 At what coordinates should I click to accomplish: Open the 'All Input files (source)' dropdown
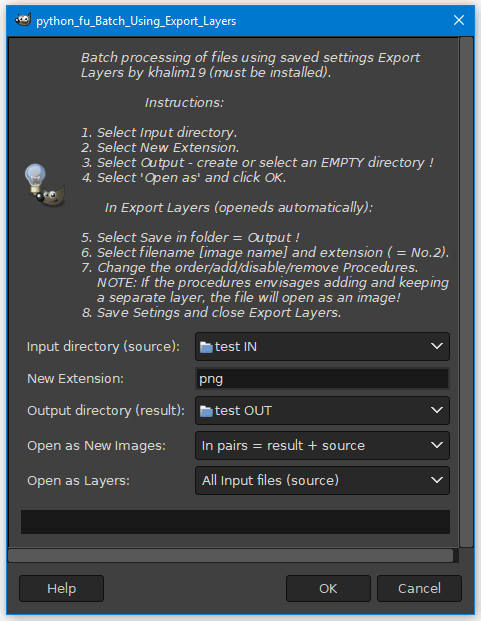coord(322,480)
